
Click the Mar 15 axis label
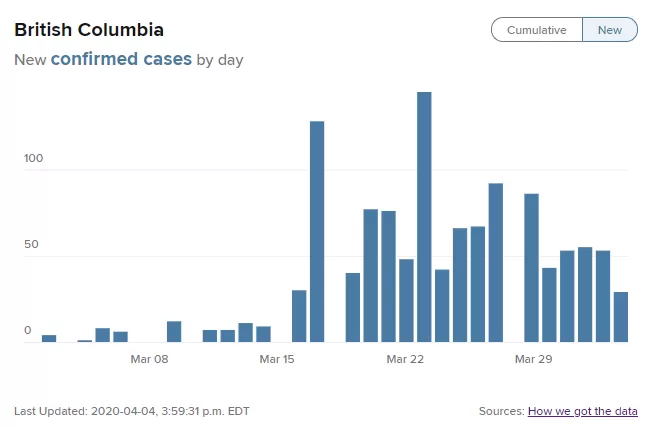pyautogui.click(x=277, y=359)
